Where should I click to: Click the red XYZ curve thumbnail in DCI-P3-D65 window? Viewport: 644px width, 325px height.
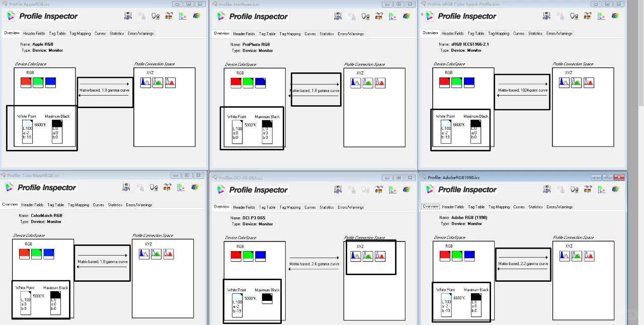click(x=380, y=257)
